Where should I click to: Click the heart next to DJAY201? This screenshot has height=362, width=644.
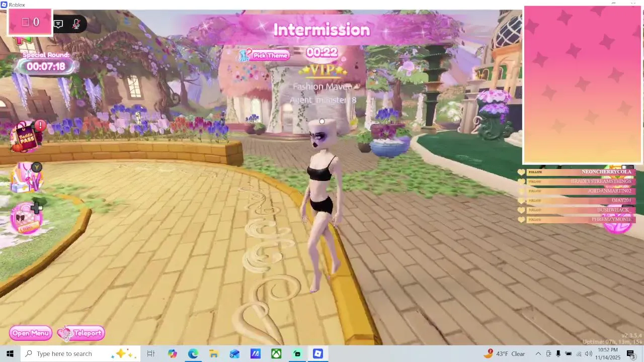click(521, 201)
